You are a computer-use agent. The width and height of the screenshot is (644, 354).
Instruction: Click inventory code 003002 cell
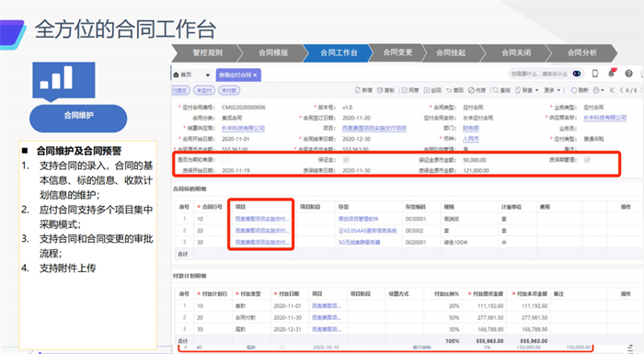point(414,231)
